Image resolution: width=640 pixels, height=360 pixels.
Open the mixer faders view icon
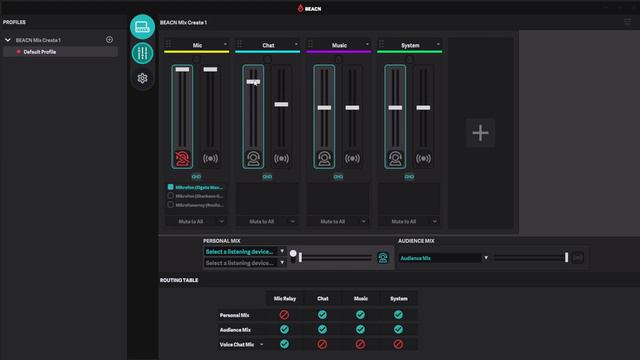142,53
